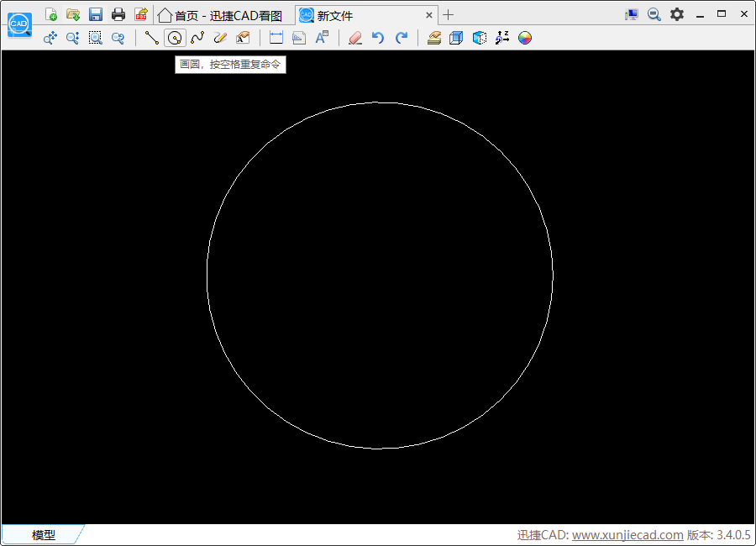The image size is (756, 546).
Task: Open settings with the gear icon
Action: tap(677, 14)
